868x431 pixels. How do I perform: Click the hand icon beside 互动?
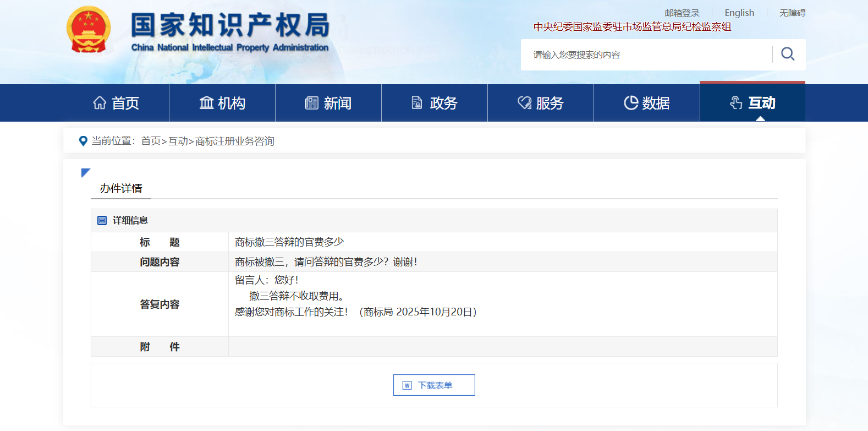(736, 103)
